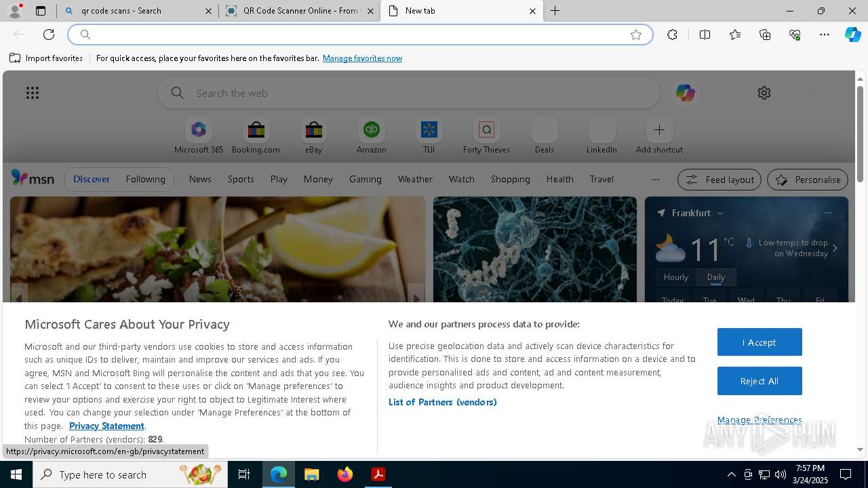The image size is (868, 488).
Task: Open the Favorites toolbar icon
Action: click(x=735, y=35)
